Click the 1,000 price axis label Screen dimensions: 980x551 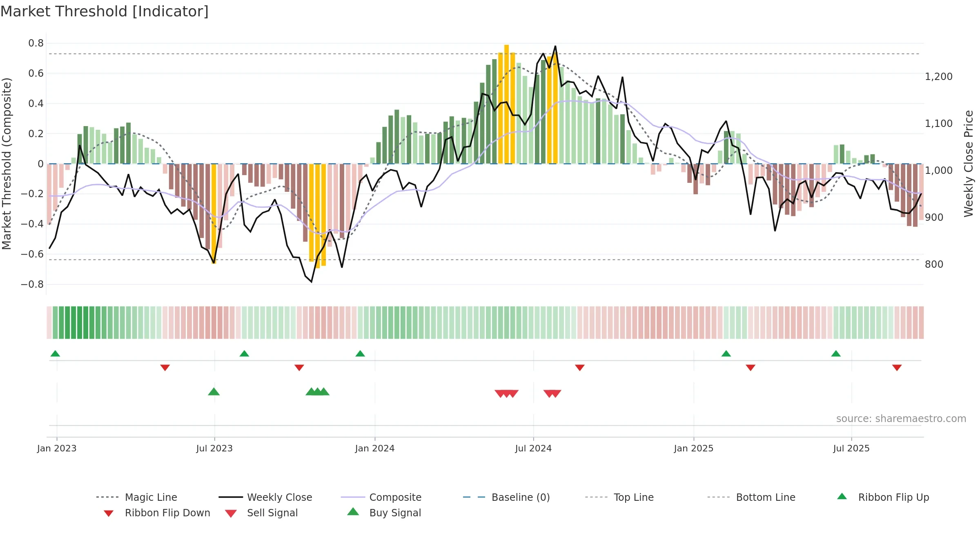coord(939,170)
